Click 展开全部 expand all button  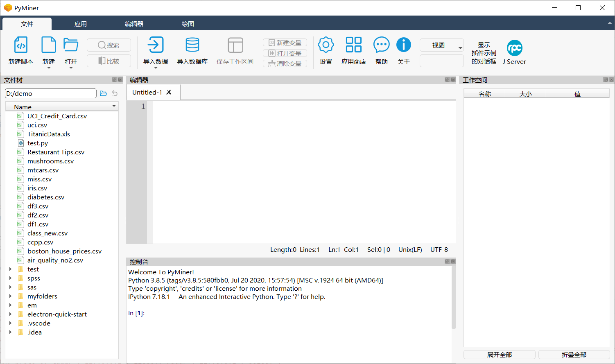coord(500,355)
